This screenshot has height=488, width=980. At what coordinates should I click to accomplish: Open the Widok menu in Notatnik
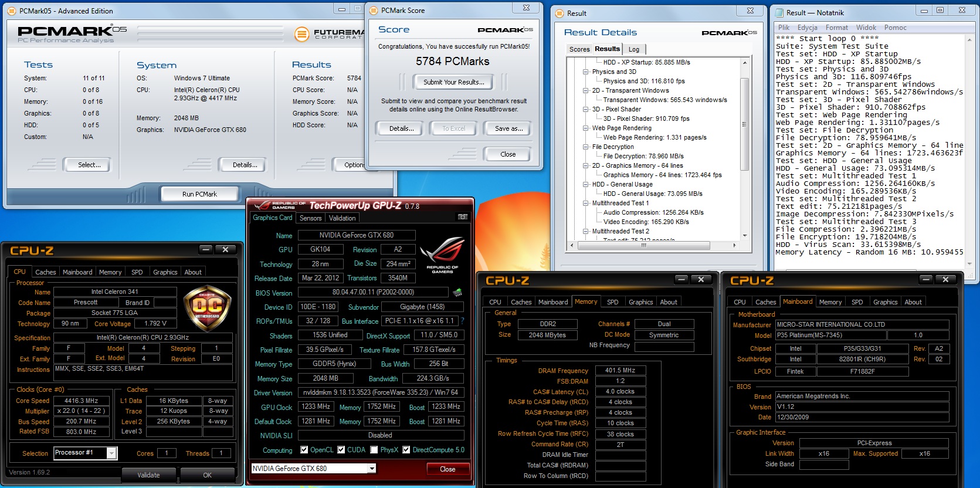tap(866, 28)
